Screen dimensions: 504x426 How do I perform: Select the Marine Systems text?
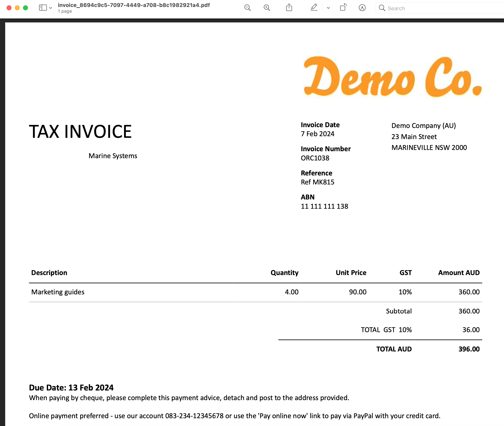point(113,156)
